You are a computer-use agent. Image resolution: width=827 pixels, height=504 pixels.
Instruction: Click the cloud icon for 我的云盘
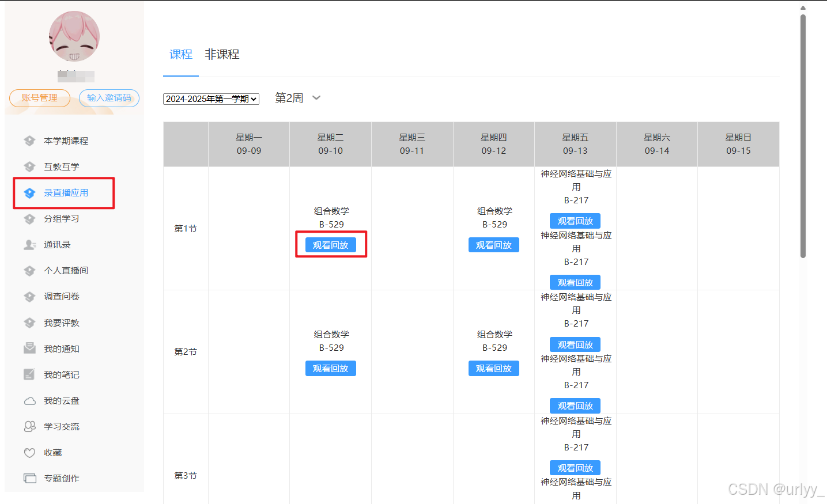29,401
